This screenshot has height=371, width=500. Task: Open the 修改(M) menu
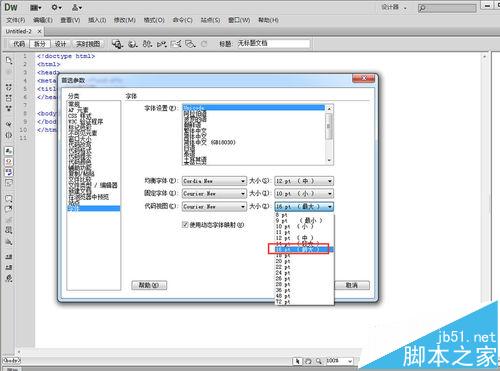125,20
